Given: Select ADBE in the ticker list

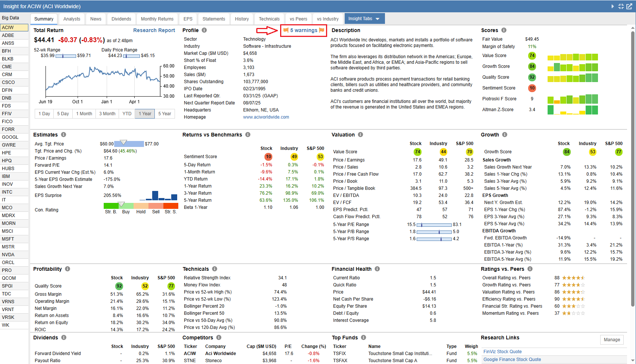Looking at the screenshot, I should (14, 35).
